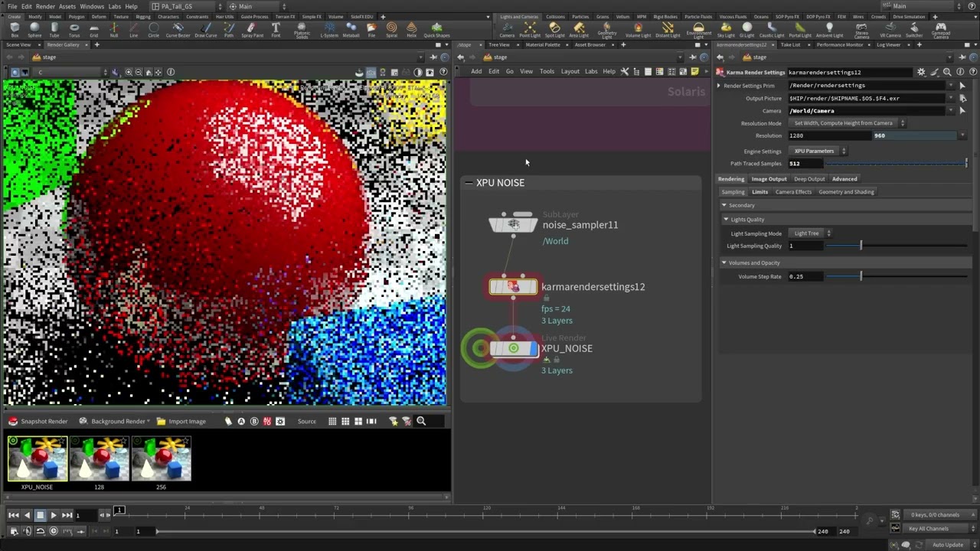Select the Gamepad Camera shelf tool
This screenshot has width=980, height=551.
click(941, 30)
